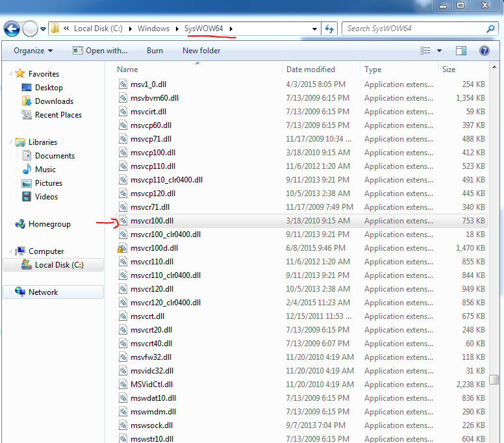The height and width of the screenshot is (443, 504).
Task: Click msvcirt.dll file icon
Action: click(123, 112)
